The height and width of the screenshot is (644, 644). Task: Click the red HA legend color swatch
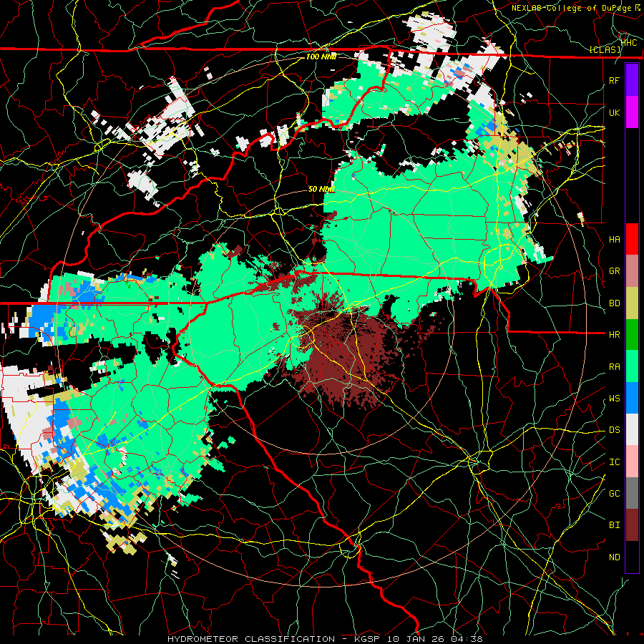click(x=632, y=239)
